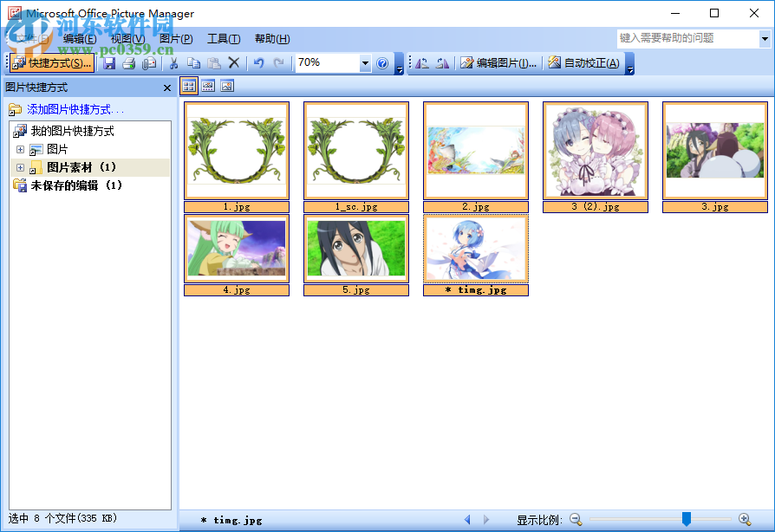Image resolution: width=775 pixels, height=532 pixels.
Task: Click the Paste clipboard icon
Action: click(x=213, y=63)
